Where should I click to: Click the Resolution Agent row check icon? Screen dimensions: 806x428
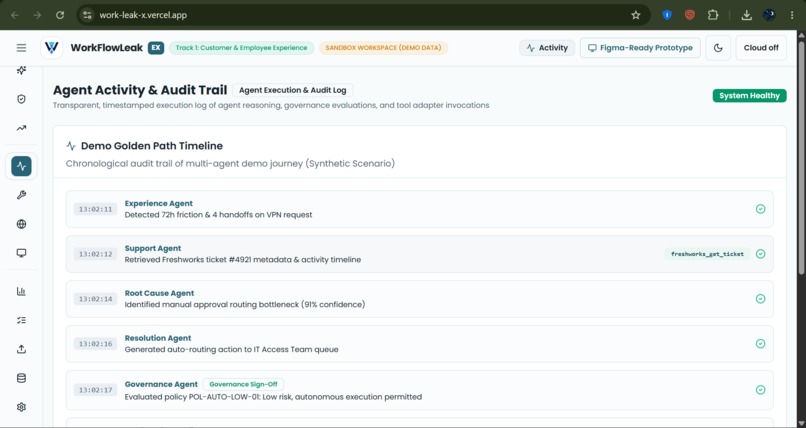[760, 344]
